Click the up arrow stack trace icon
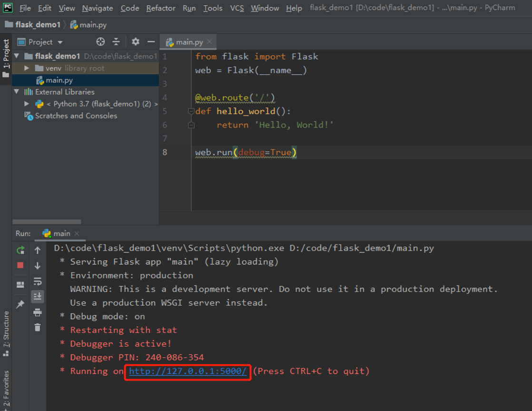This screenshot has width=532, height=411. click(38, 250)
